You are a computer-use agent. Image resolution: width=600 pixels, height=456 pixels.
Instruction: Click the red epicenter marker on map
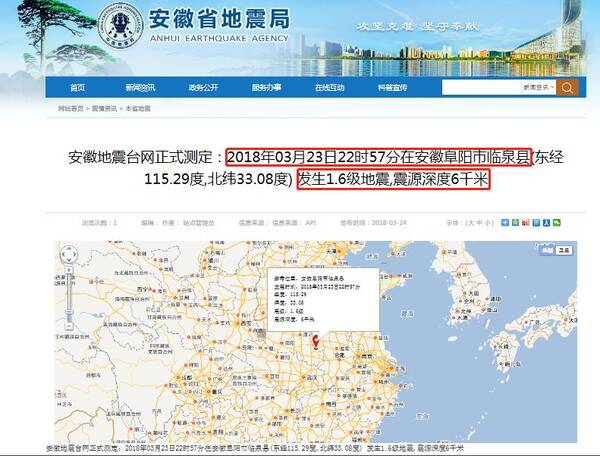[316, 342]
